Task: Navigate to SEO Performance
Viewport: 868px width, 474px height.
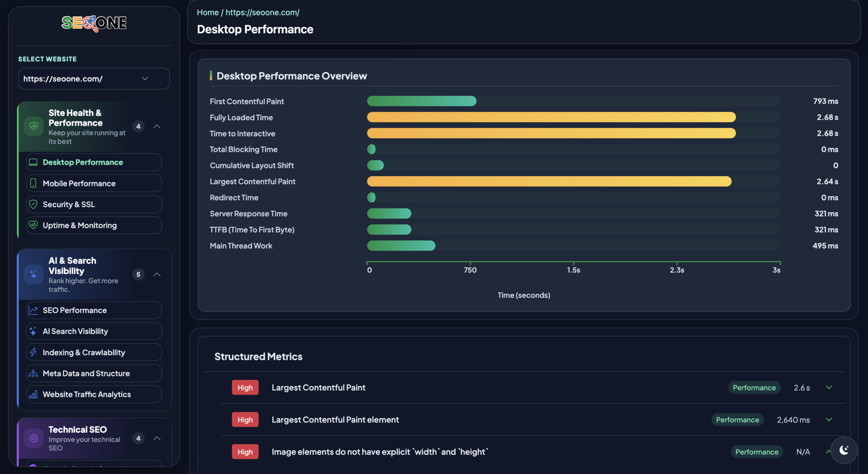Action: pos(94,310)
